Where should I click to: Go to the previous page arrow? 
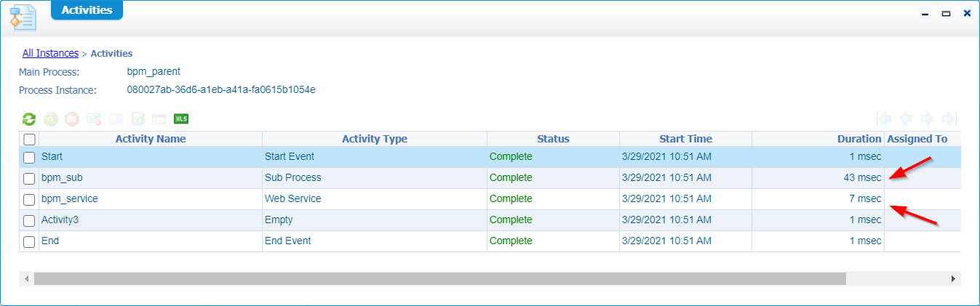tap(906, 119)
